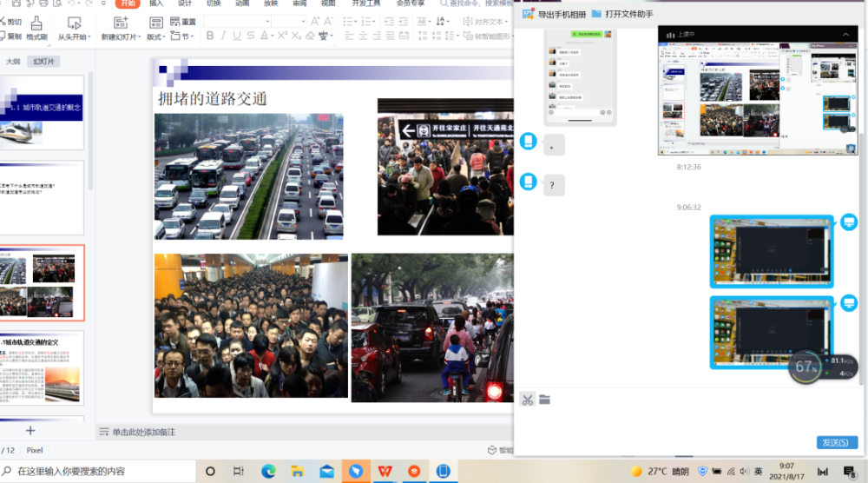This screenshot has height=483, width=868.
Task: Select the 城市轨道交通的概念 title slide thumbnail
Action: 42,113
